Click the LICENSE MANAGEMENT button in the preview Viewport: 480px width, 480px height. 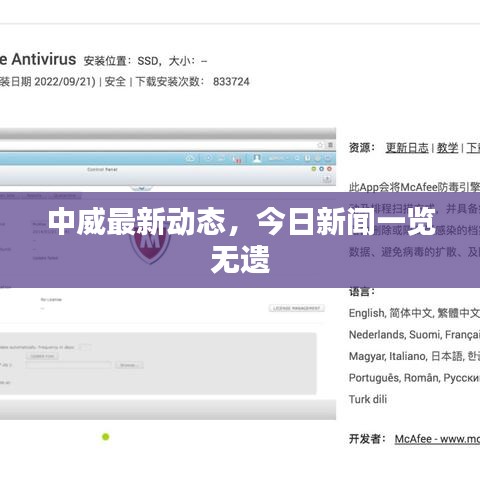[x=297, y=308]
